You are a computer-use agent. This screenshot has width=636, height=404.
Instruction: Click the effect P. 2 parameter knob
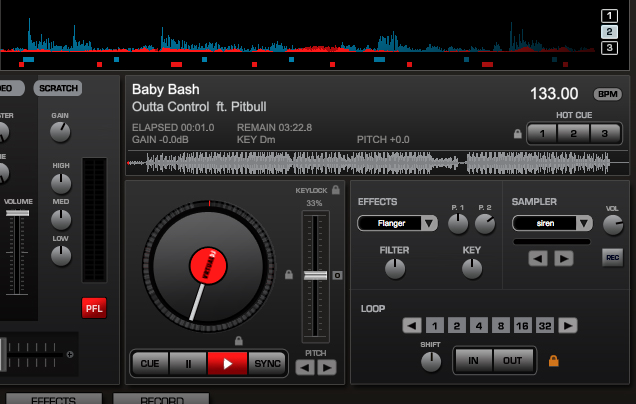[485, 224]
